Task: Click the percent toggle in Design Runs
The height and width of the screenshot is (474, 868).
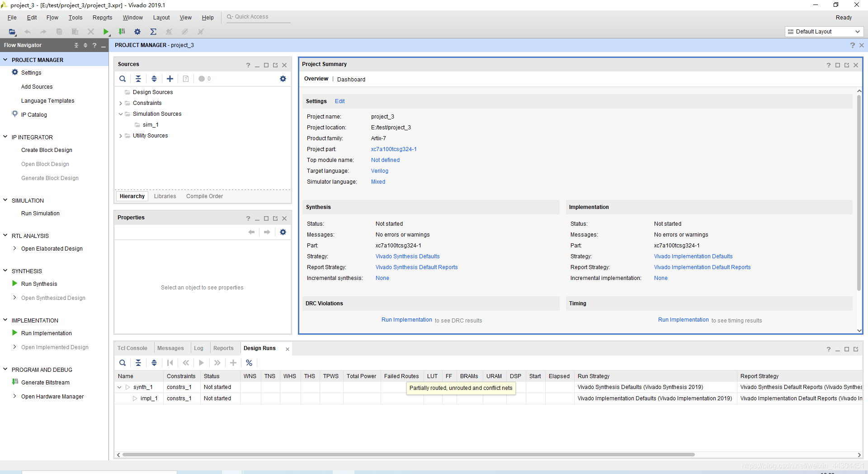Action: click(x=249, y=363)
